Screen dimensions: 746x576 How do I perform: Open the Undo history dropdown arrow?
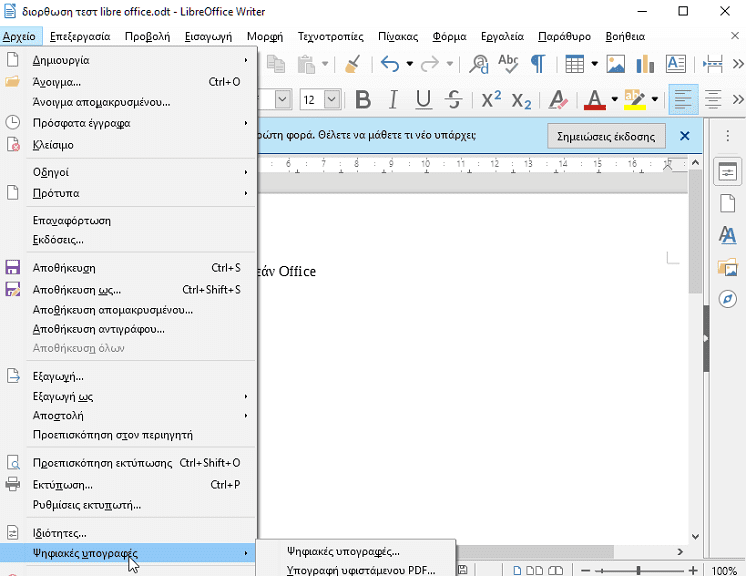[410, 64]
